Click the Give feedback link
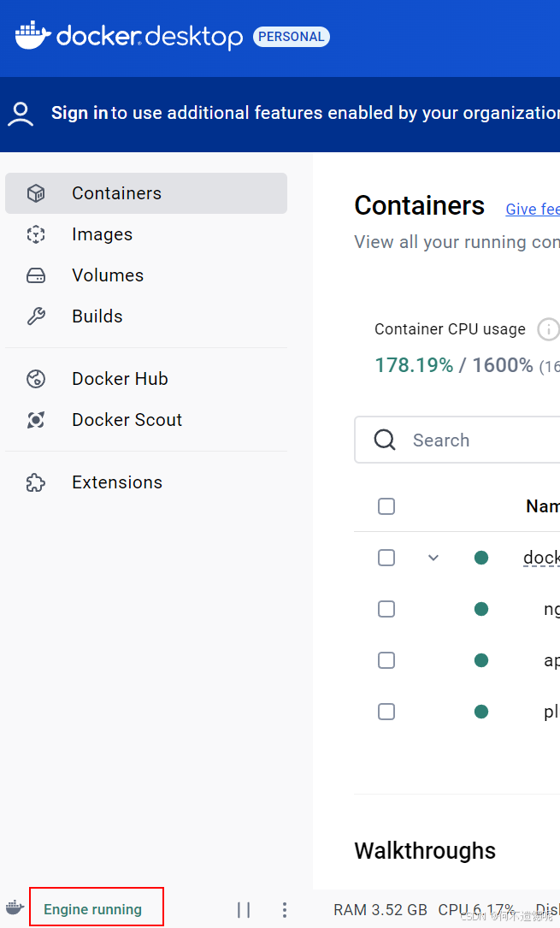The width and height of the screenshot is (560, 928). click(x=533, y=209)
